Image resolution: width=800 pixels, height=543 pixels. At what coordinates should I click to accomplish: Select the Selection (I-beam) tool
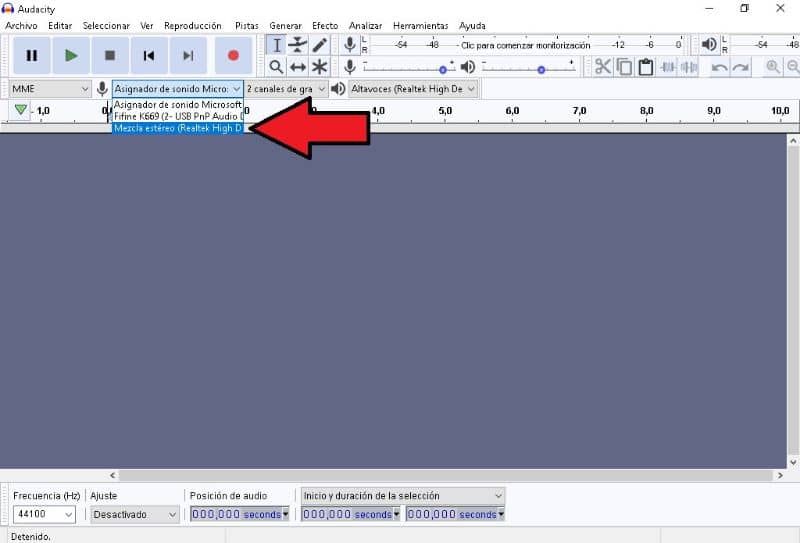coord(276,45)
